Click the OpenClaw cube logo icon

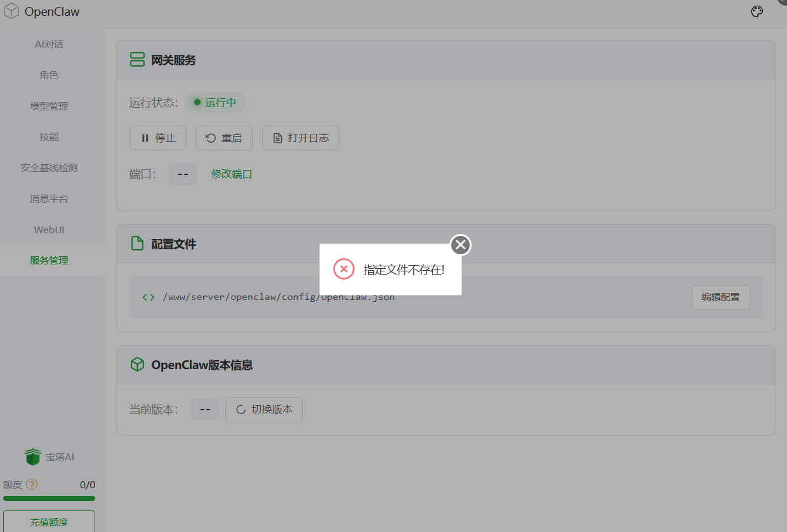tap(11, 11)
